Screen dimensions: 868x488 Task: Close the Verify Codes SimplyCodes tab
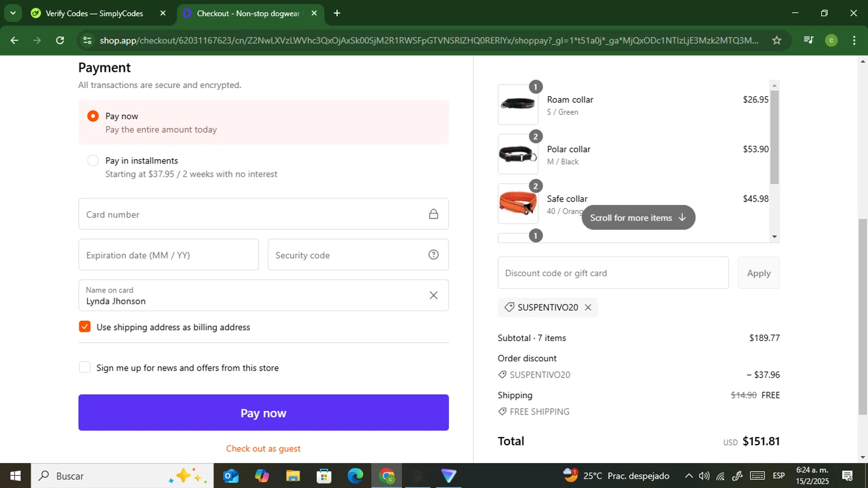coord(163,13)
